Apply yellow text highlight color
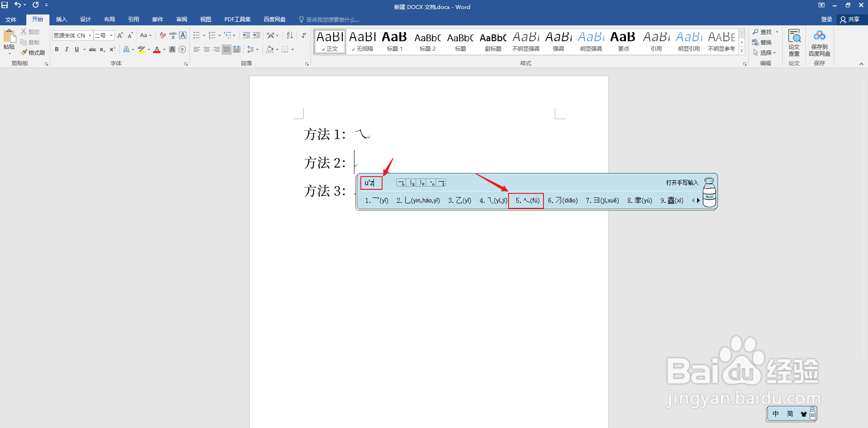This screenshot has width=868, height=428. click(x=141, y=49)
